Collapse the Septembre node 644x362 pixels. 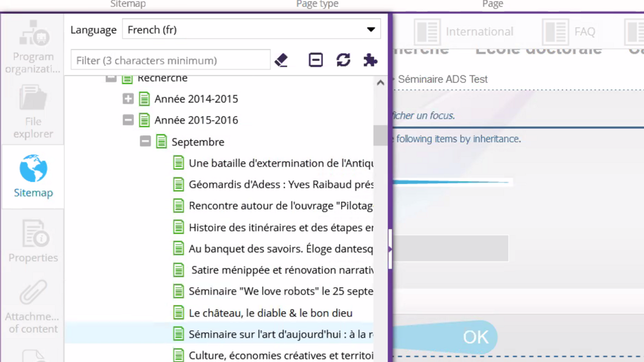(x=145, y=142)
